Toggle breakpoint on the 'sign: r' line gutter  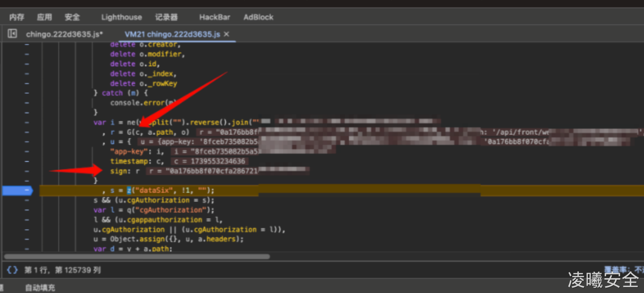pos(26,171)
